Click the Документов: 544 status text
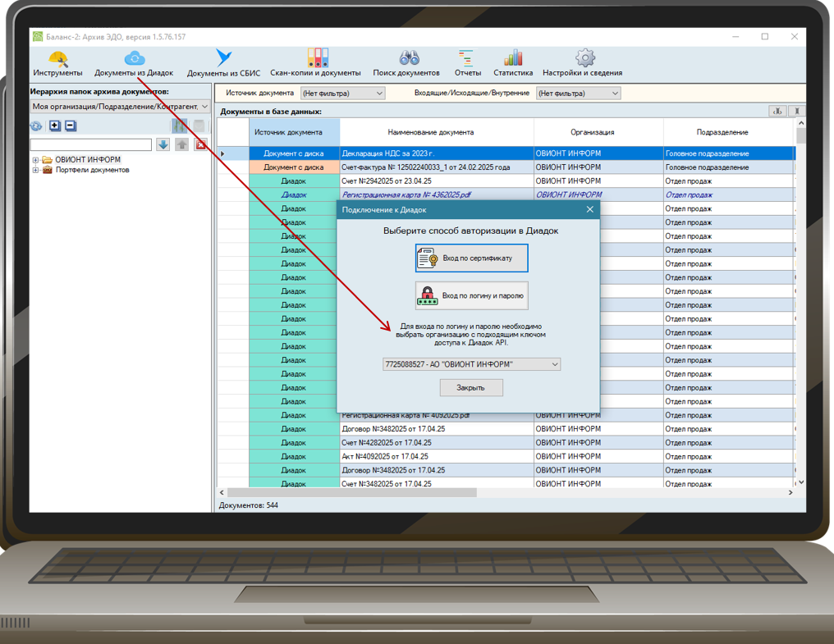Image resolution: width=834 pixels, height=644 pixels. point(249,505)
